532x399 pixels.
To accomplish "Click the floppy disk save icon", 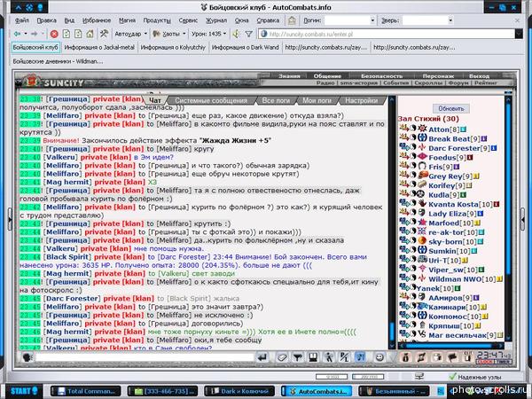I will pyautogui.click(x=313, y=357).
